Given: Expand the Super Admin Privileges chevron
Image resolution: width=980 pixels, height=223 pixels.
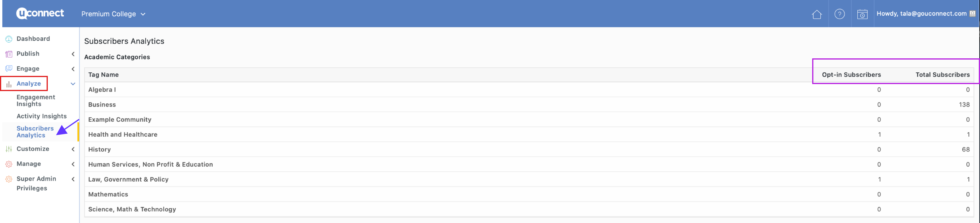Looking at the screenshot, I should pos(73,179).
